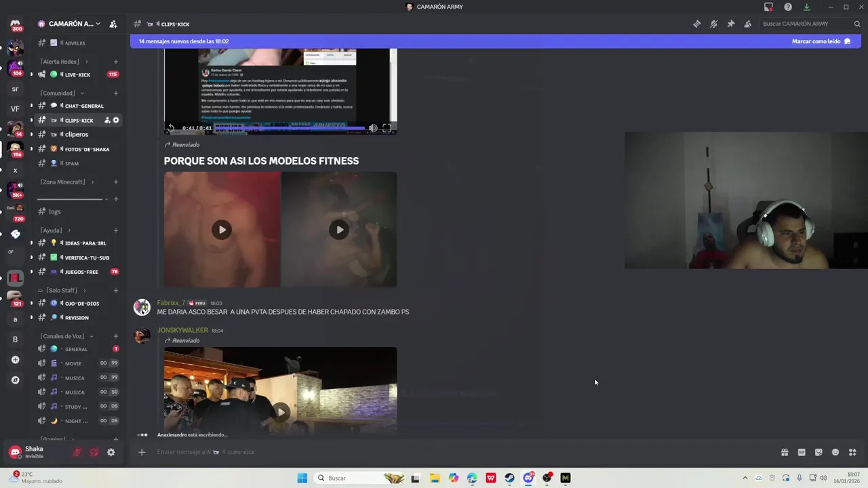Open the SPAM channel

point(77,163)
